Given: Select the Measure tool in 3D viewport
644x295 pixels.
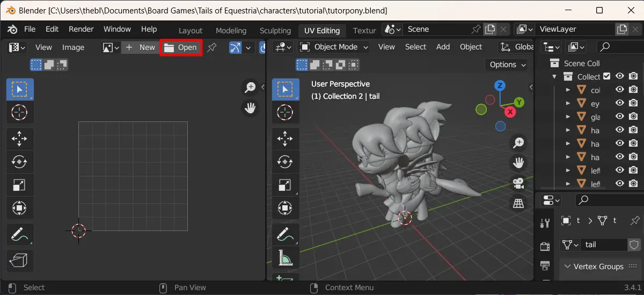Looking at the screenshot, I should (285, 258).
